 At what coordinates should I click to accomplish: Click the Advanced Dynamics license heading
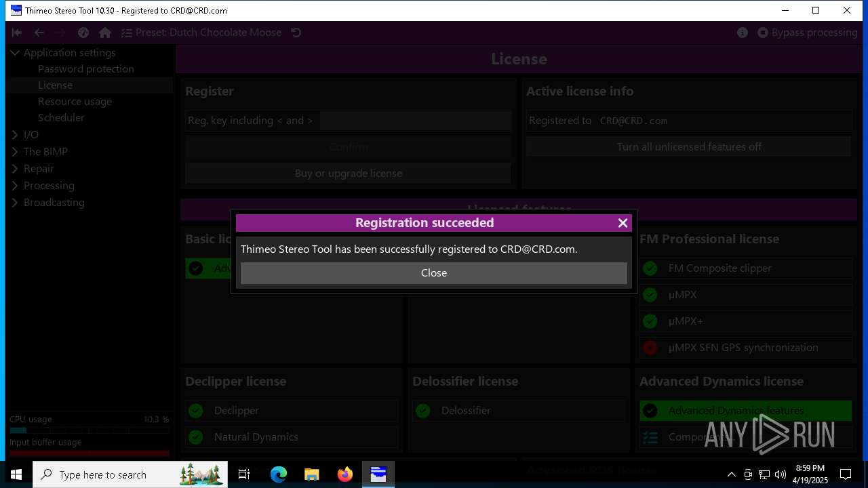click(722, 382)
